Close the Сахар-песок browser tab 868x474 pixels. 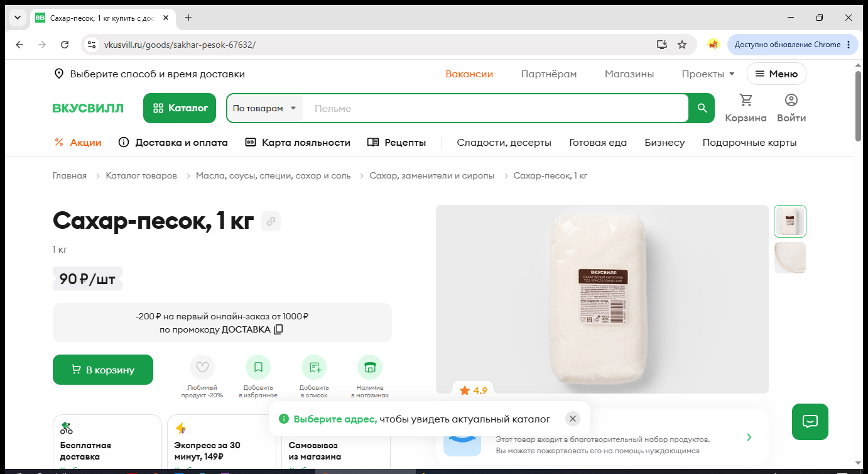pos(166,18)
